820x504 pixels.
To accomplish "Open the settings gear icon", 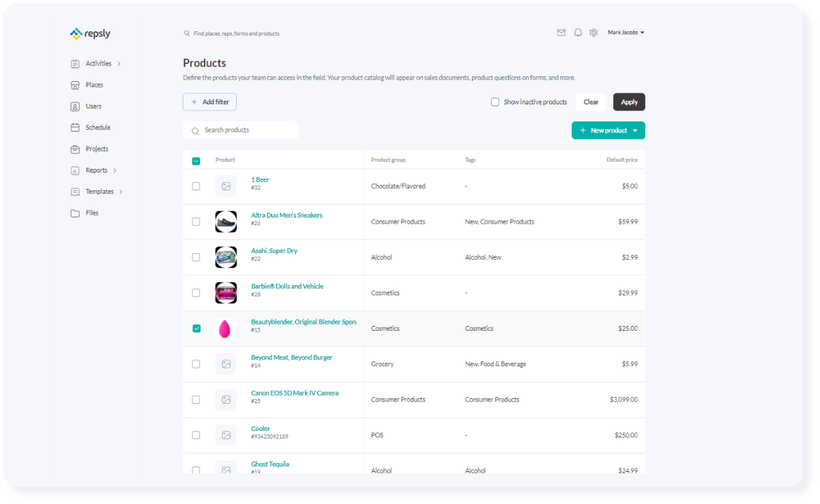I will pos(594,33).
